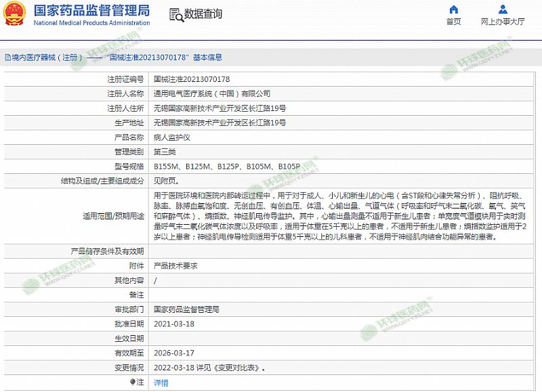
Task: Open 网上办事大厅 text link
Action: point(503,22)
